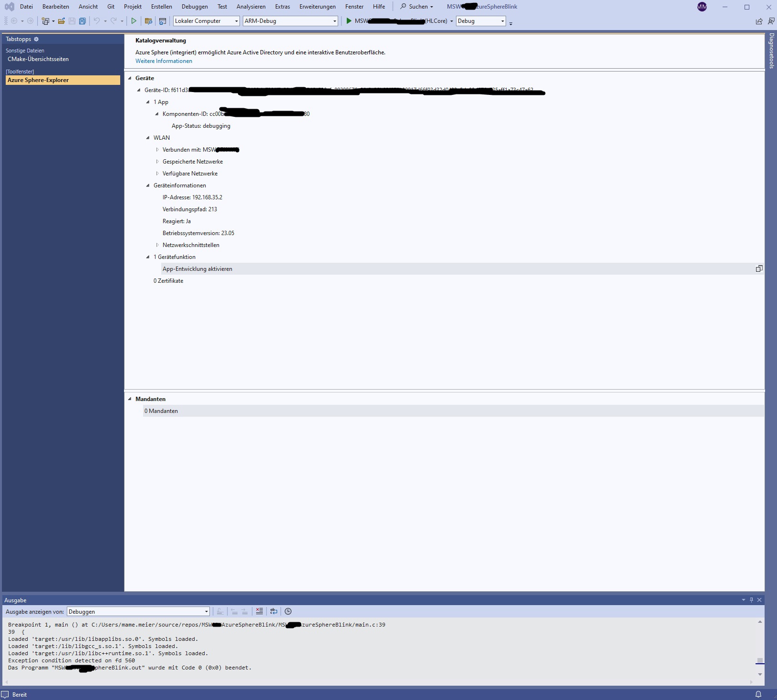Screen dimensions: 777x700
Task: Select the Azure Sphere-Explorer tool window
Action: (x=63, y=80)
